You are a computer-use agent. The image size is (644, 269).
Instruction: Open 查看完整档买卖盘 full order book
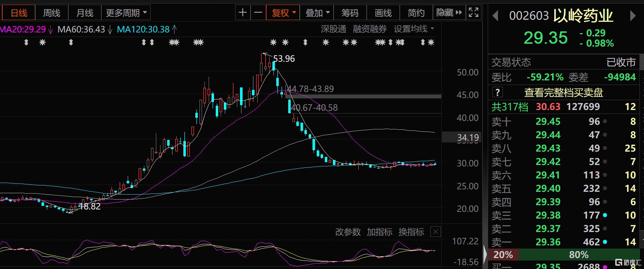pos(564,92)
